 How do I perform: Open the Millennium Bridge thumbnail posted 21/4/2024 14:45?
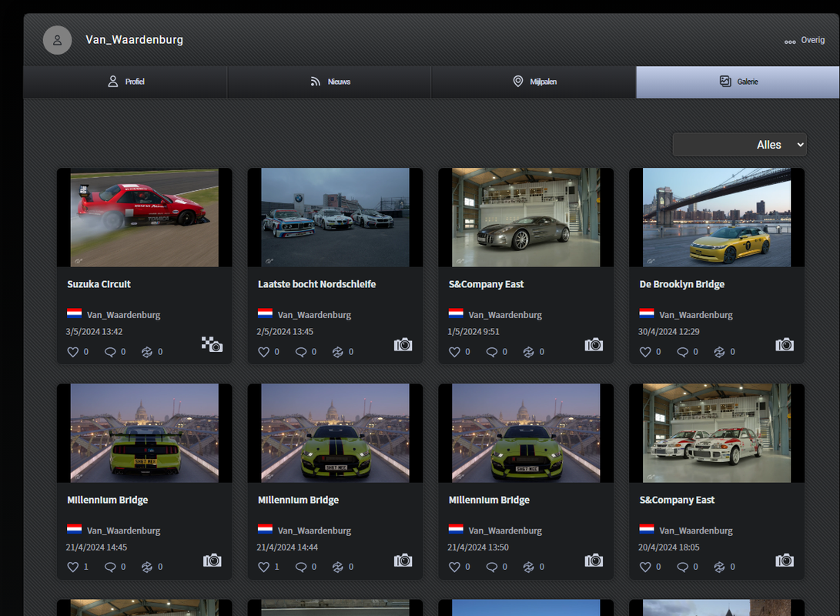pyautogui.click(x=145, y=433)
